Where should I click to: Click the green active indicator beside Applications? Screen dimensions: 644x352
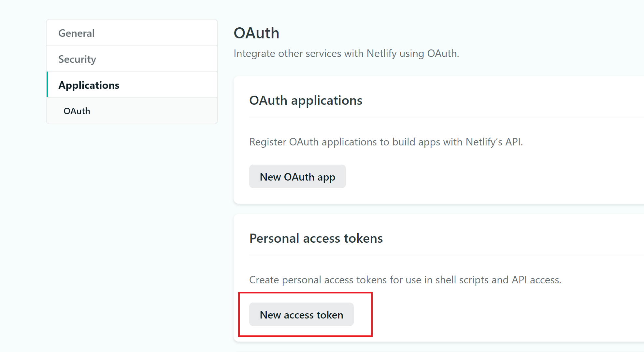(47, 84)
